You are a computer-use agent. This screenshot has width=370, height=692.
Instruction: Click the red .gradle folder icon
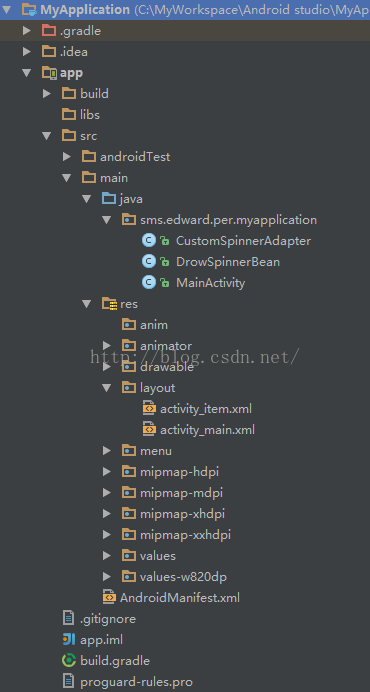tap(49, 30)
